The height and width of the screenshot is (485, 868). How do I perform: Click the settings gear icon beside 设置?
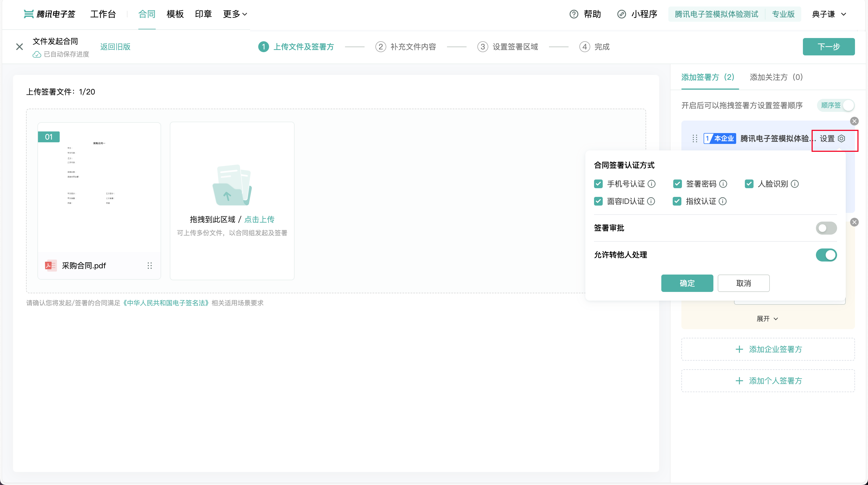(841, 138)
